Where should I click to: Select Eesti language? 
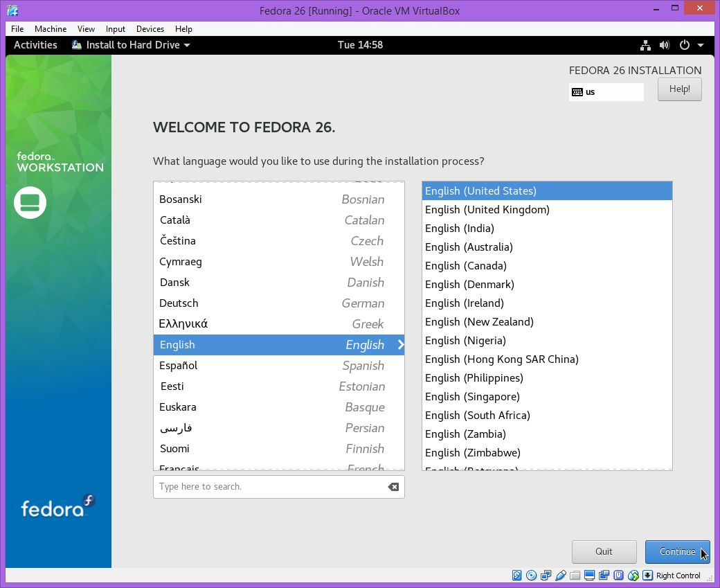279,386
